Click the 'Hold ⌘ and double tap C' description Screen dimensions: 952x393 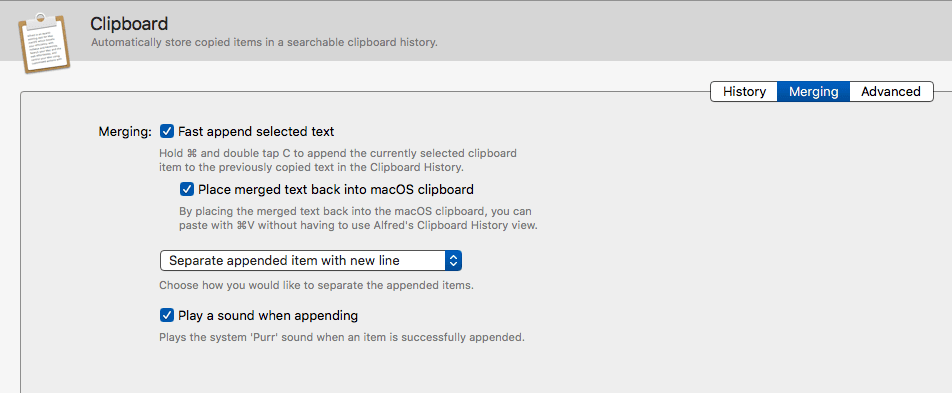[x=338, y=160]
